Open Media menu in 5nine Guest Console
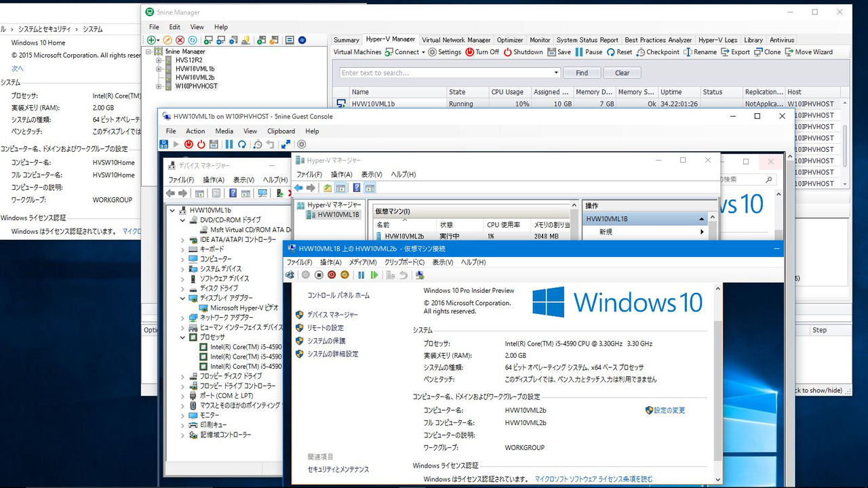Screen dimensions: 868x488 click(x=224, y=131)
